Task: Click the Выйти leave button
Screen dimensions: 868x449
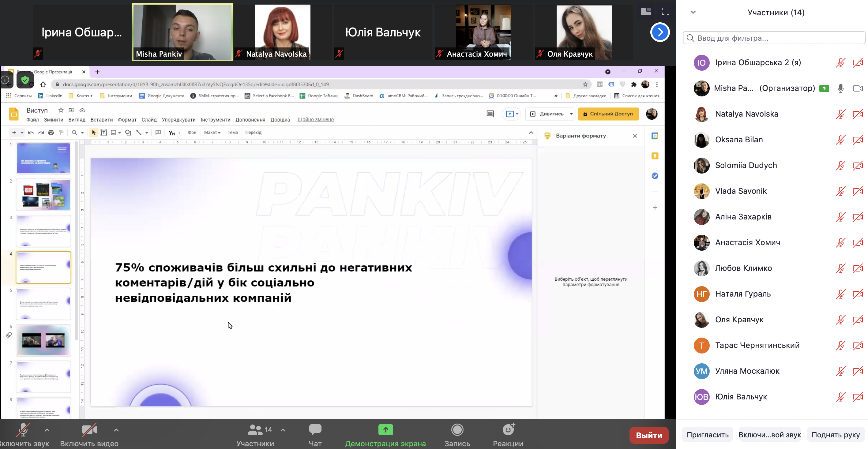Action: 649,436
